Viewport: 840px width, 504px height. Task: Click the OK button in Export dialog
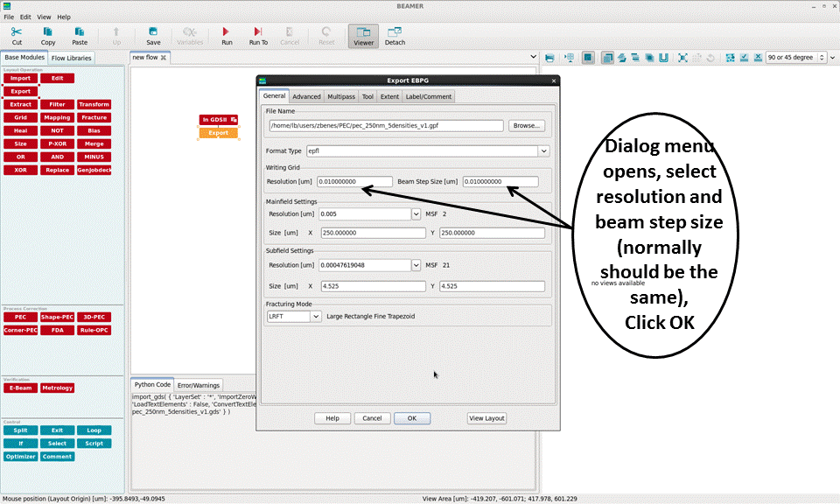click(411, 418)
